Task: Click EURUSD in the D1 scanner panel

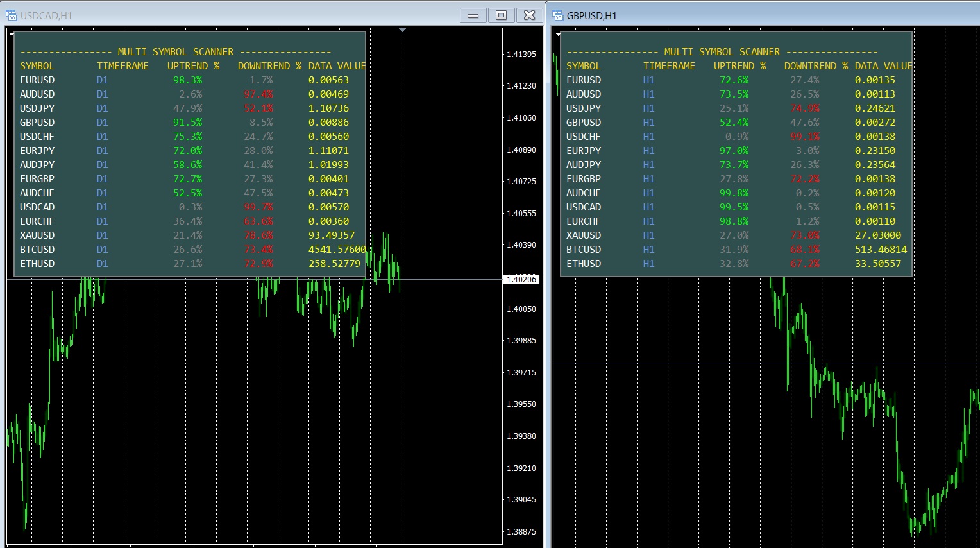Action: pos(37,80)
